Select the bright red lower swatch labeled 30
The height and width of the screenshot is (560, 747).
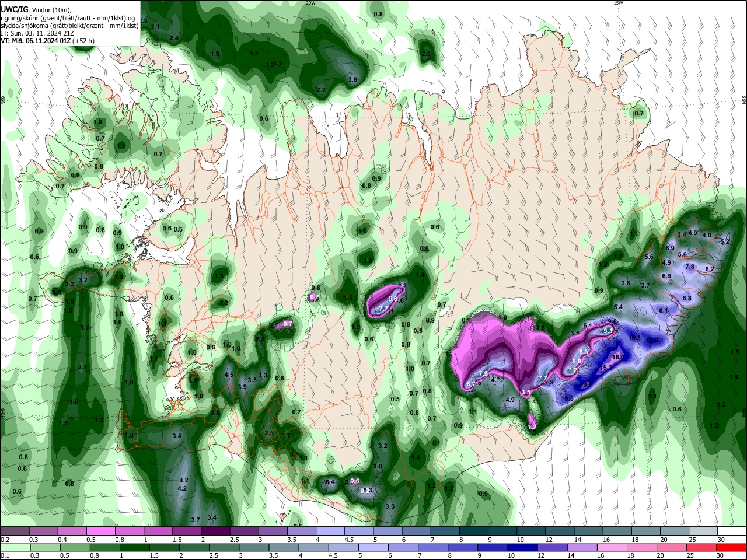point(731,547)
